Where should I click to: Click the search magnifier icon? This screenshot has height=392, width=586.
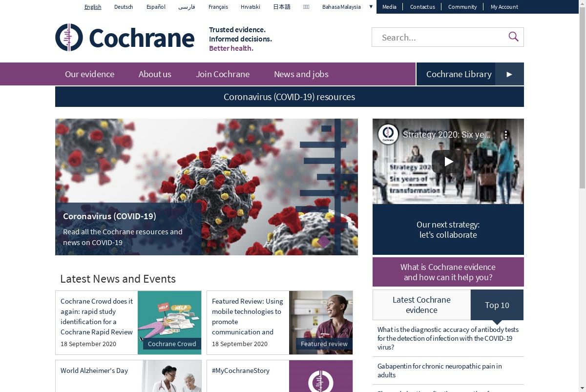pyautogui.click(x=513, y=37)
